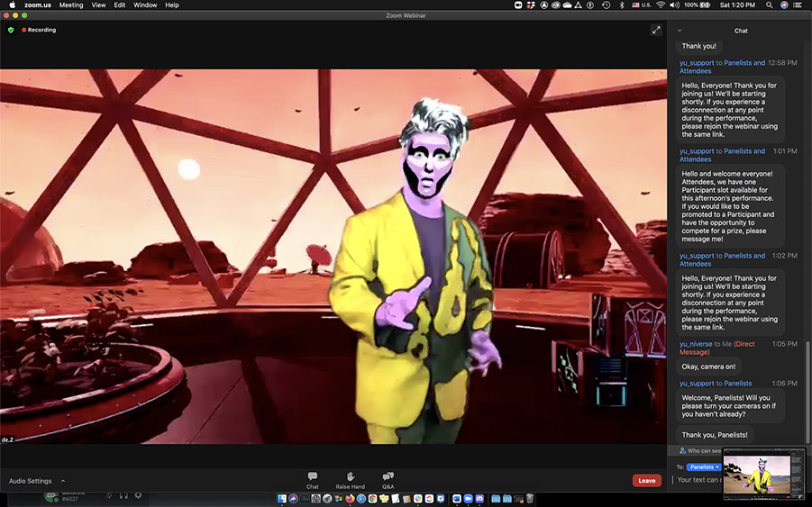The height and width of the screenshot is (507, 812).
Task: Open the View menu in menu bar
Action: tap(98, 5)
